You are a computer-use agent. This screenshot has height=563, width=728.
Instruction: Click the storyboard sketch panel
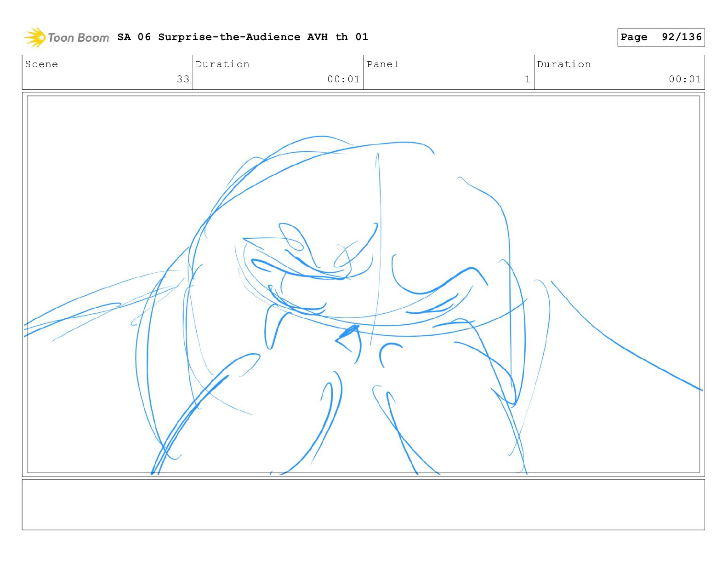363,284
